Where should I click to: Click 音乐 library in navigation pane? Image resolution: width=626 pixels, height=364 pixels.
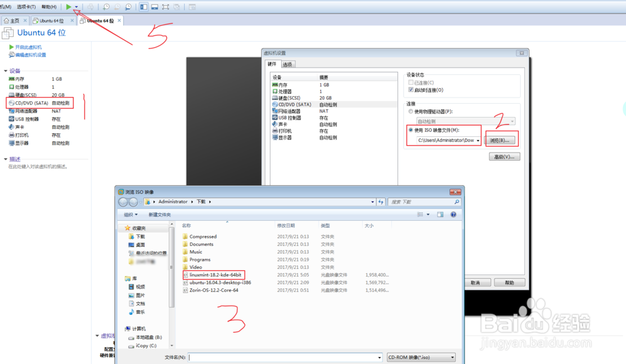(x=140, y=312)
